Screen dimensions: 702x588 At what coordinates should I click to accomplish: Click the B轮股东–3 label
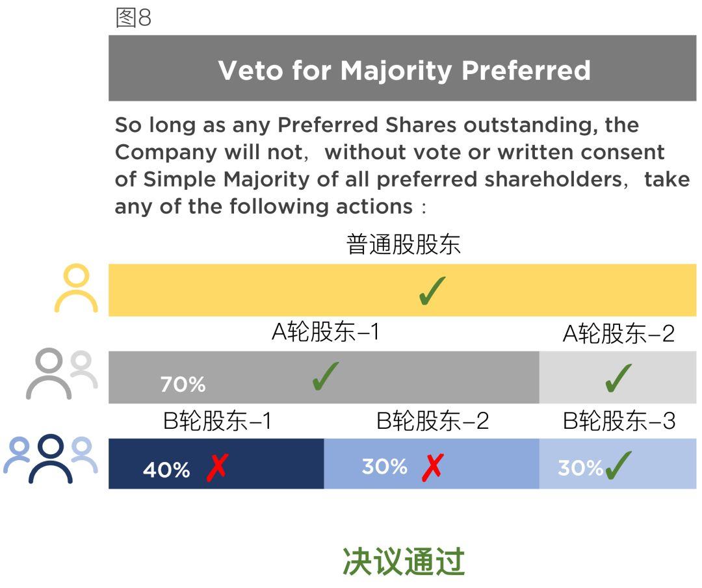click(x=619, y=422)
